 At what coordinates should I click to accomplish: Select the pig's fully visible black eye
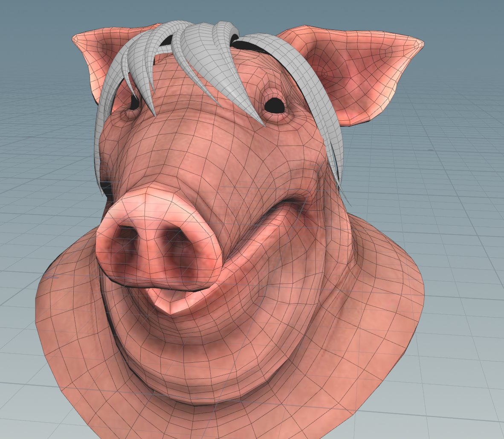275,105
